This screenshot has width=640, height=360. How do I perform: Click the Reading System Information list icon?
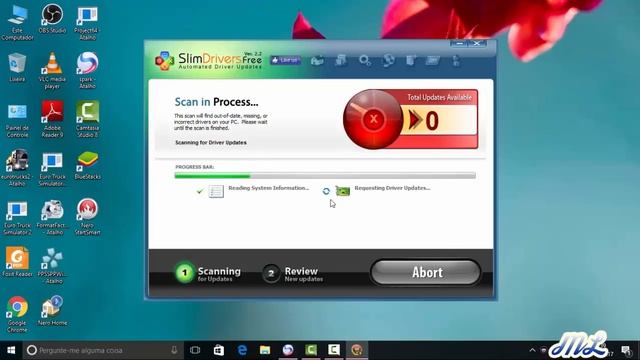(x=216, y=191)
